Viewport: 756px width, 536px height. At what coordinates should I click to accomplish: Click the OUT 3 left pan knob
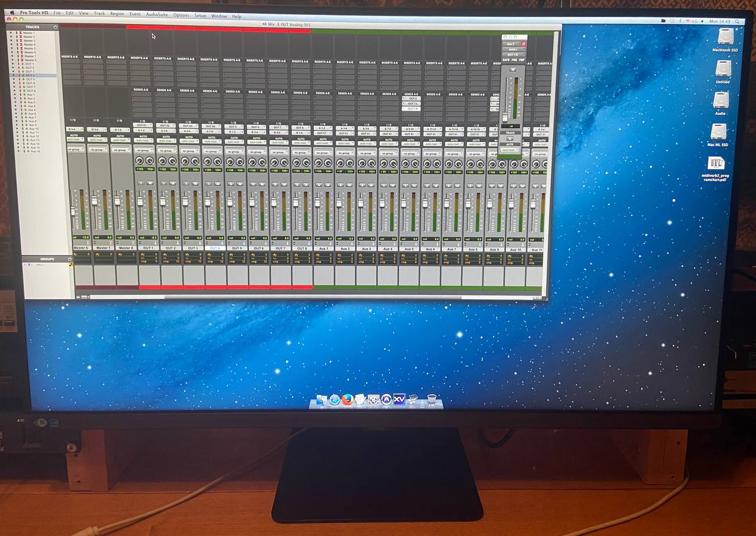pyautogui.click(x=186, y=161)
